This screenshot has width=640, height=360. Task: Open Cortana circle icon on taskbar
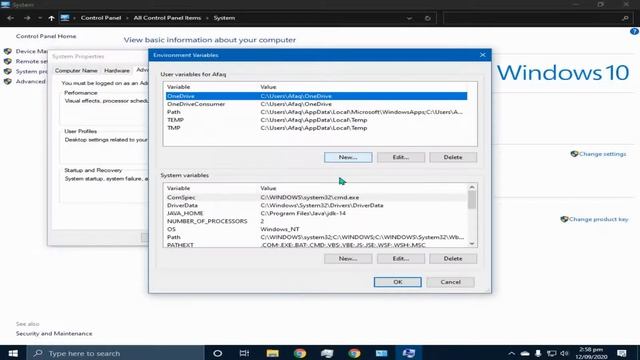pos(218,353)
